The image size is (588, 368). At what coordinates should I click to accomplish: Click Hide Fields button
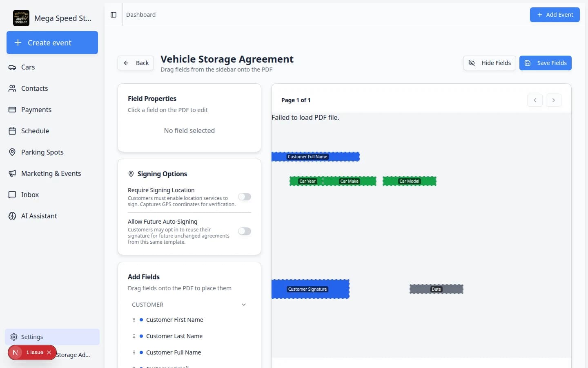click(x=489, y=63)
